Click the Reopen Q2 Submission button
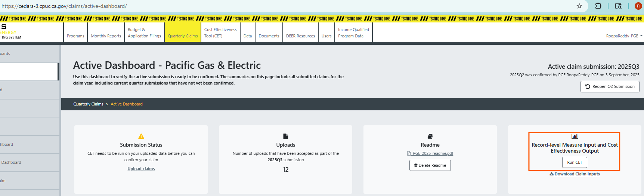This screenshot has height=196, width=644. point(610,86)
